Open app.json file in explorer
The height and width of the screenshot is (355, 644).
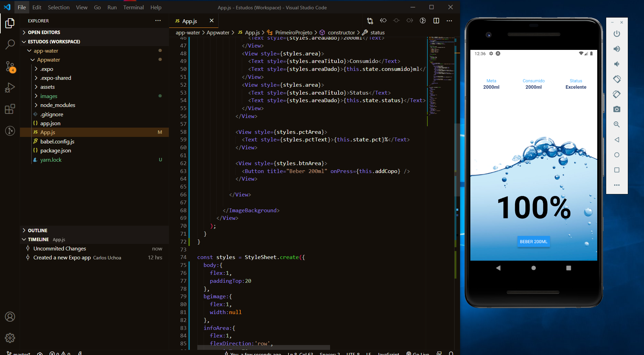point(95,123)
